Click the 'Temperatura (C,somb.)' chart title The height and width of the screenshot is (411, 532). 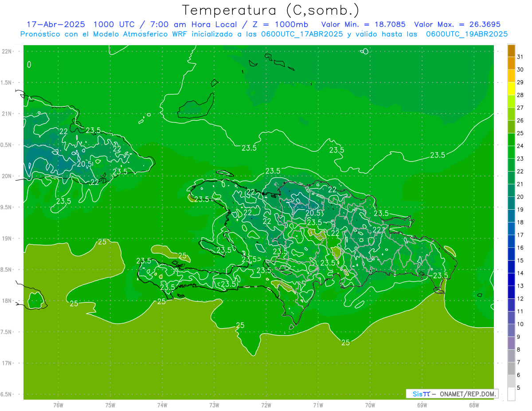point(271,11)
